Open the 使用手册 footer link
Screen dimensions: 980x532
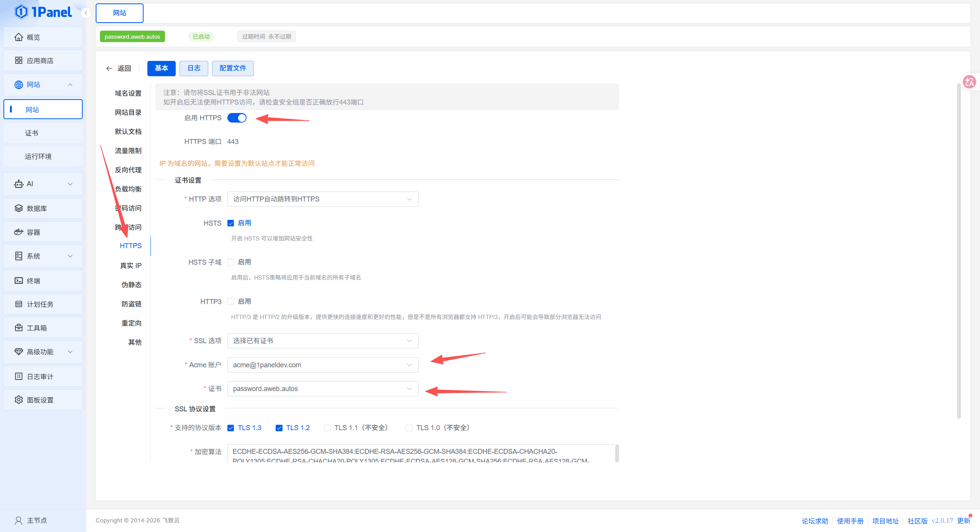point(850,521)
